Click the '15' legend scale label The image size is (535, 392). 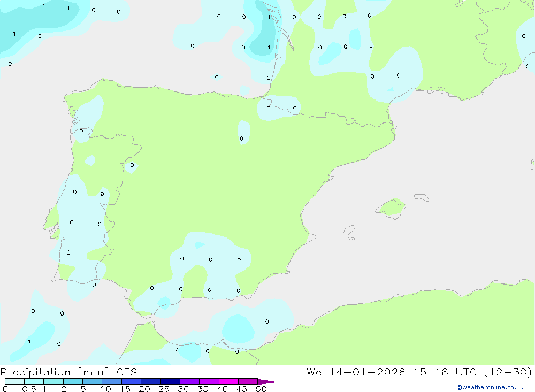tap(125, 389)
